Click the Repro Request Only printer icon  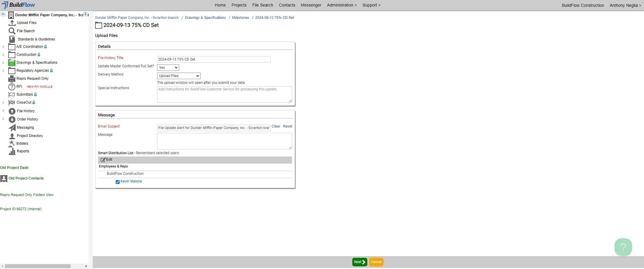[x=12, y=79]
